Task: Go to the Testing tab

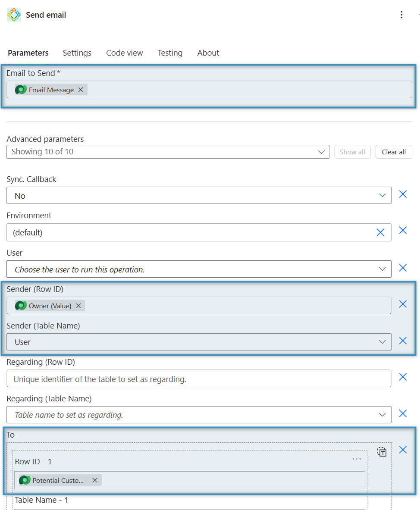Action: 170,53
